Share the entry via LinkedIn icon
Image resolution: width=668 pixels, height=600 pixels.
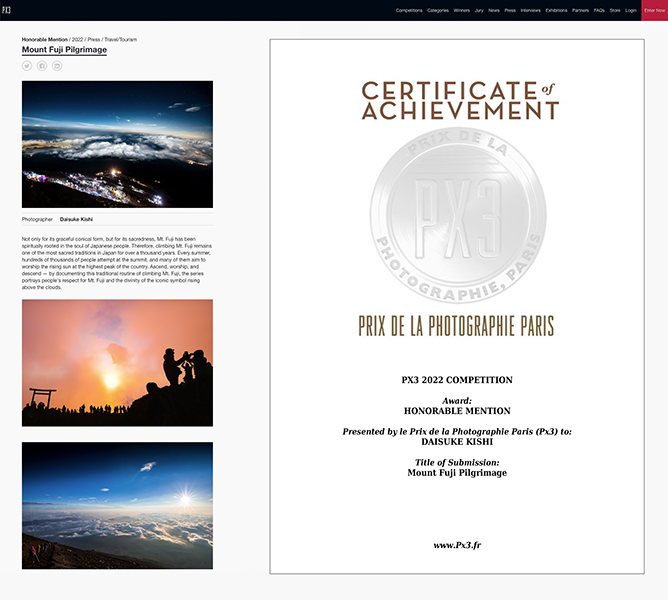(x=57, y=65)
